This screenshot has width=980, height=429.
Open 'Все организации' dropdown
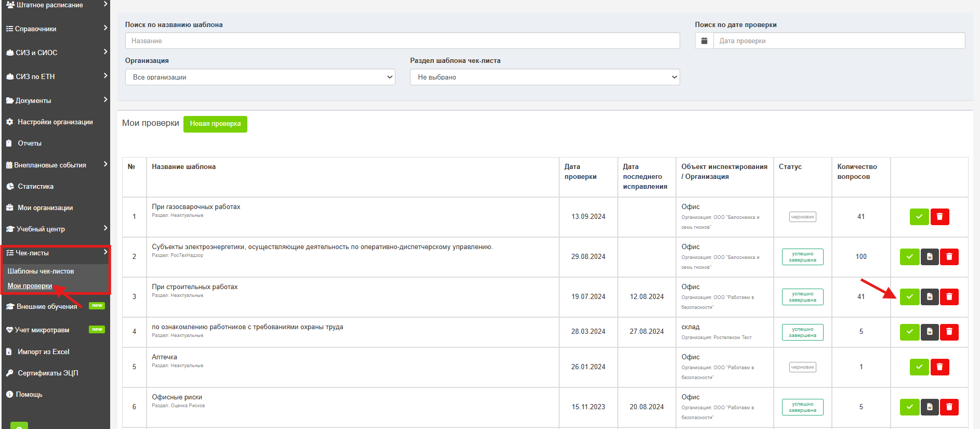coord(260,77)
